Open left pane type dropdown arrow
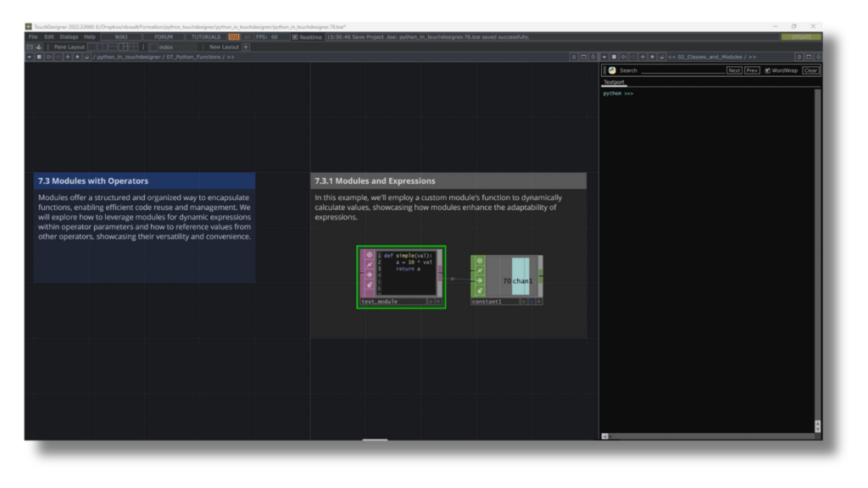The height and width of the screenshot is (488, 868). pos(30,57)
